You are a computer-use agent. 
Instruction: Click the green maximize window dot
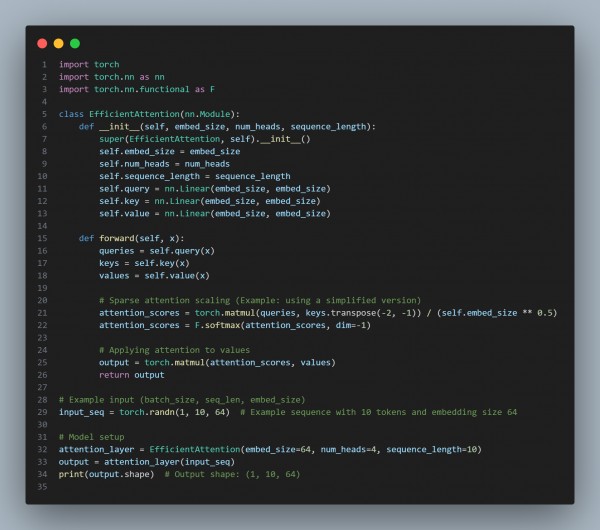[75, 44]
